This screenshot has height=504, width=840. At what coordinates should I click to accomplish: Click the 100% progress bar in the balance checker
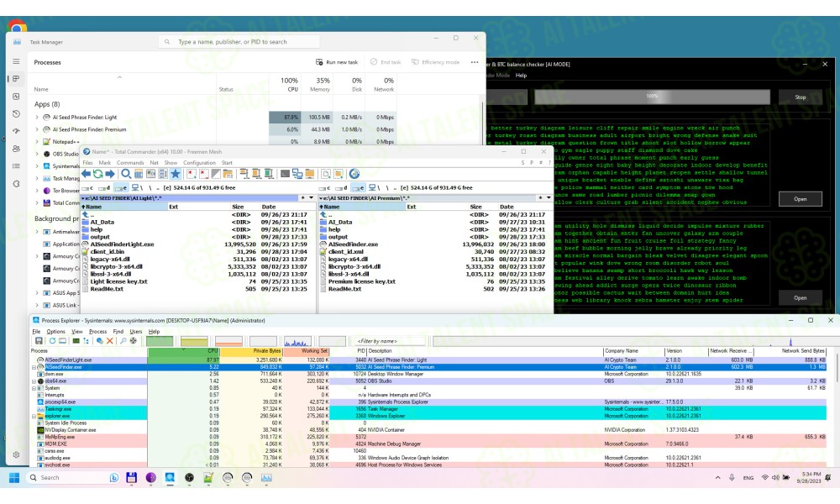pyautogui.click(x=652, y=97)
